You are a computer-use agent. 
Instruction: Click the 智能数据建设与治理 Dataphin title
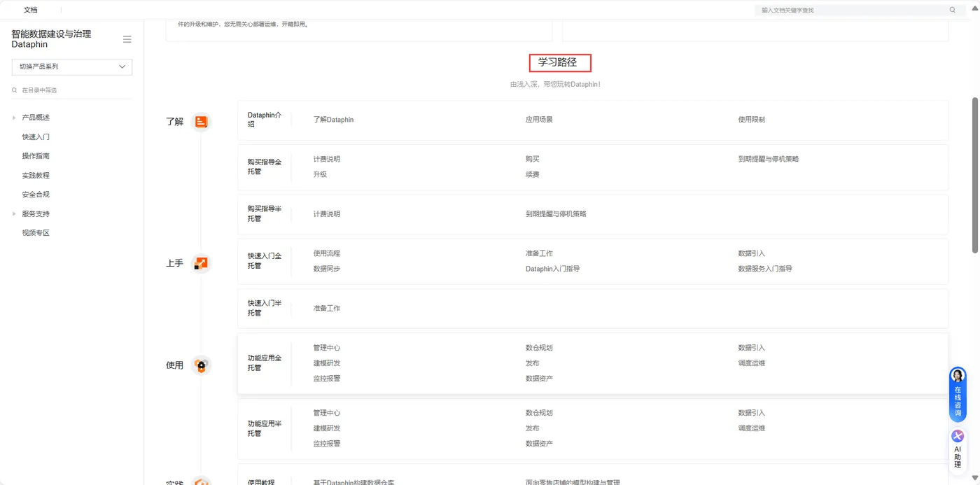51,38
